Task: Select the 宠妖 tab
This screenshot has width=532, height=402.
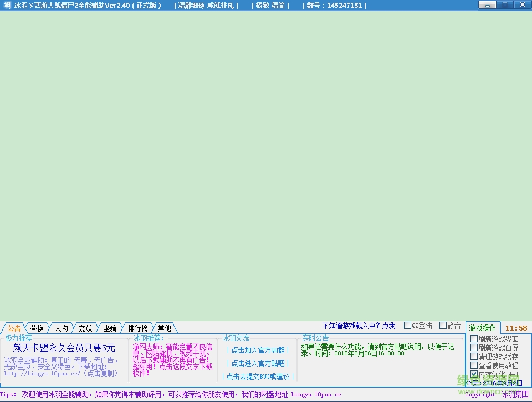Action: (x=85, y=327)
